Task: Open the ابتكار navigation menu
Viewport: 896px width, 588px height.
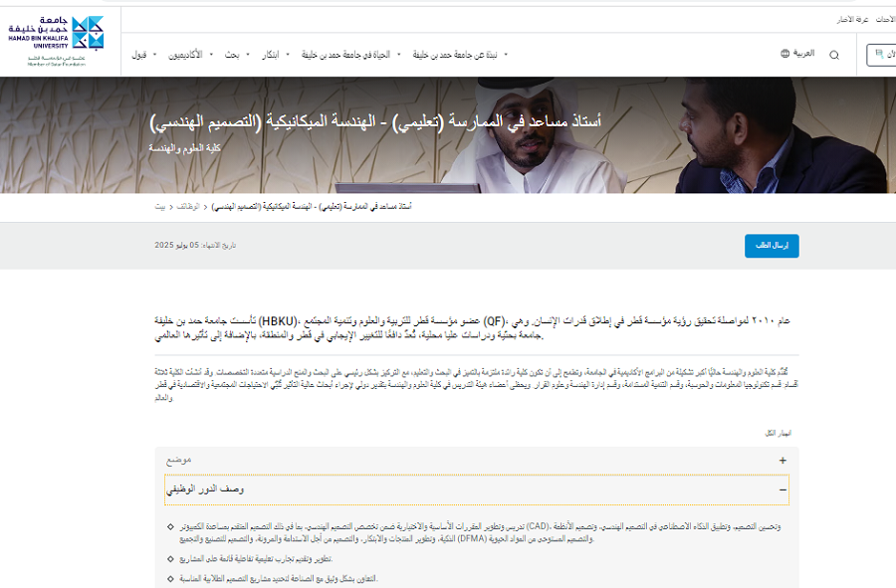Action: click(269, 55)
